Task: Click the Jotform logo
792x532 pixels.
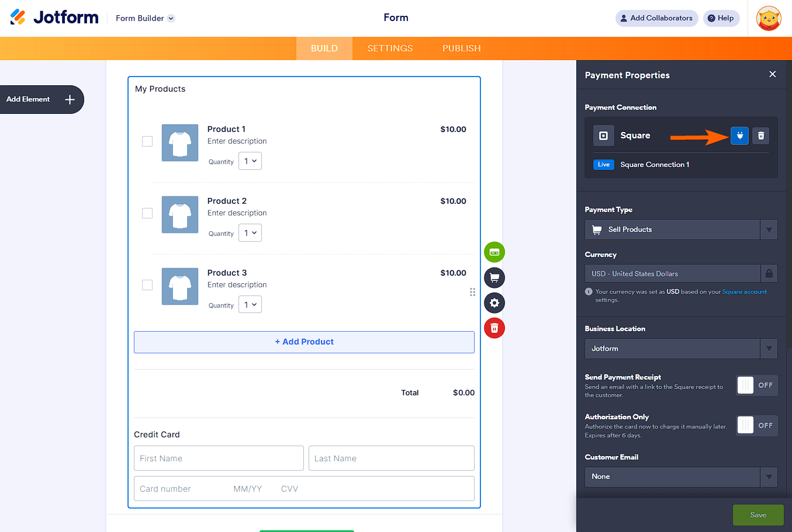Action: point(54,18)
